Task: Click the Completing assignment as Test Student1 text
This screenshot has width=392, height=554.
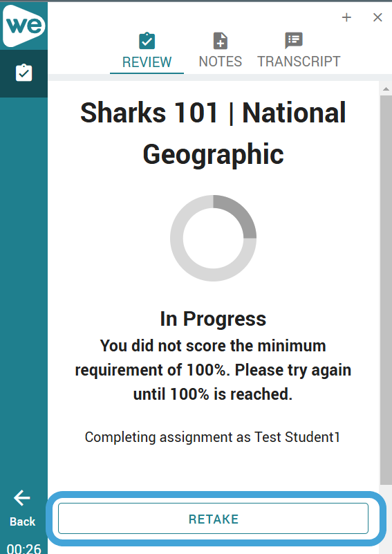Action: 213,437
